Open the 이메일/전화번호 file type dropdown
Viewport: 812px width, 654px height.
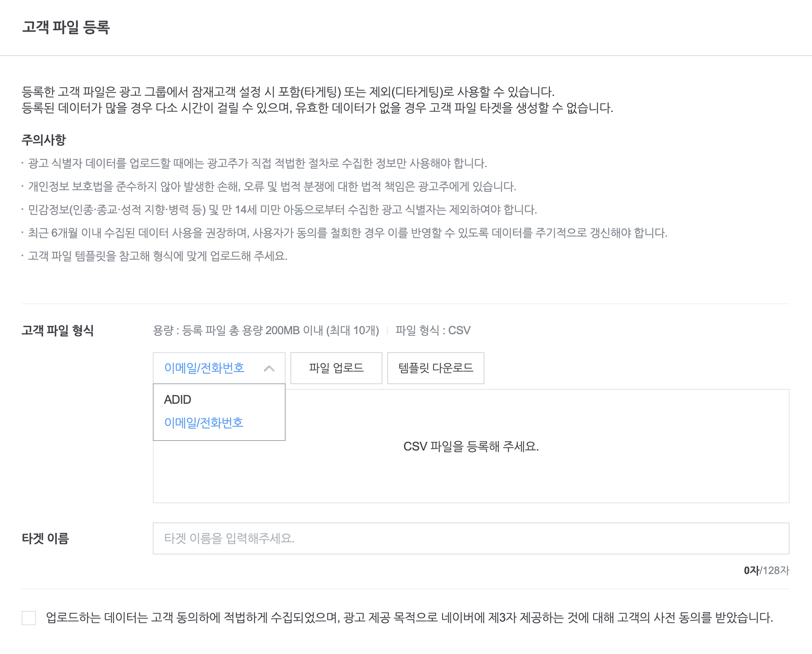coord(204,368)
